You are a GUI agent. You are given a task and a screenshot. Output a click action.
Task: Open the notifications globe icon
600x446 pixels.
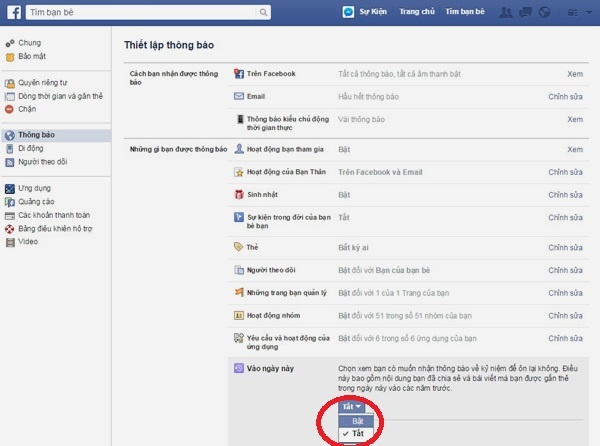pyautogui.click(x=544, y=12)
